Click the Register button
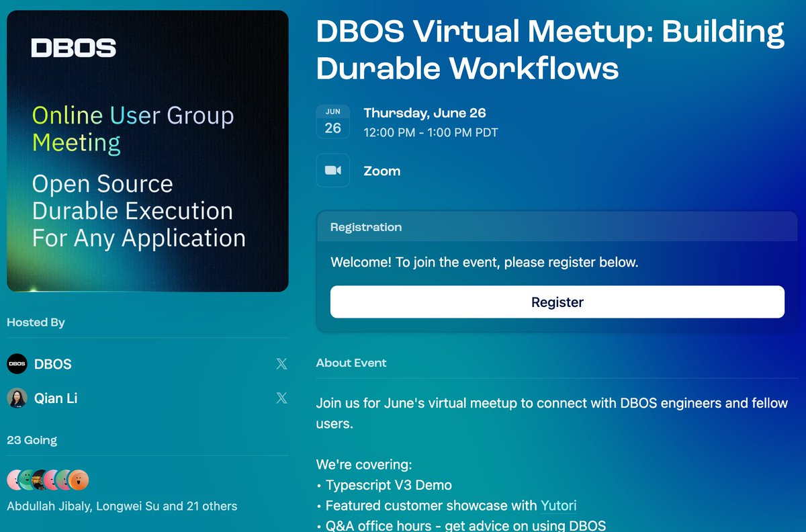The height and width of the screenshot is (532, 806). [x=557, y=302]
